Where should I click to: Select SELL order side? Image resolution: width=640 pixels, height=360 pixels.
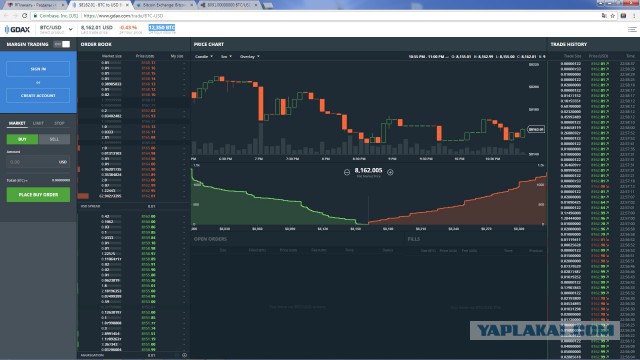pos(54,139)
